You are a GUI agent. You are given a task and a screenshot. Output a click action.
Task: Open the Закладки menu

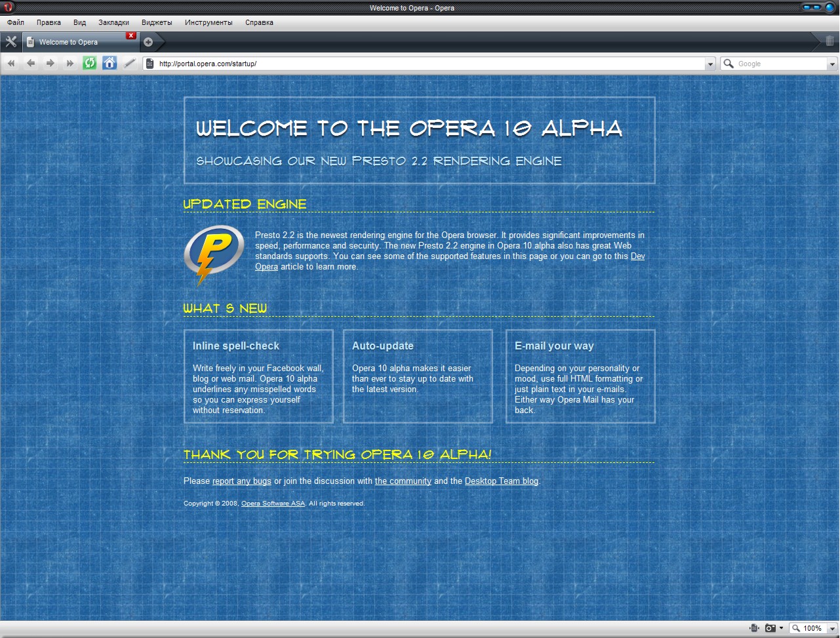coord(113,22)
